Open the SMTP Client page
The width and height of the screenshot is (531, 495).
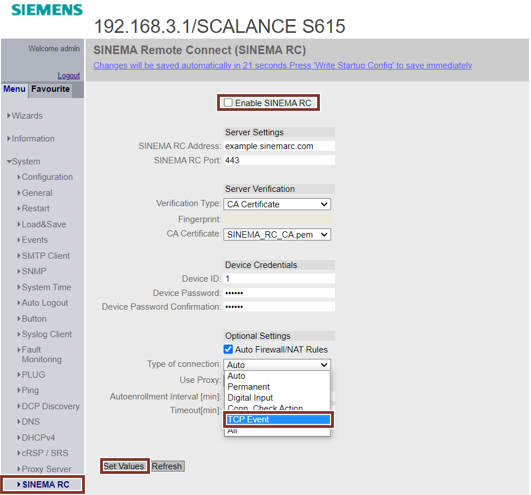tap(44, 256)
